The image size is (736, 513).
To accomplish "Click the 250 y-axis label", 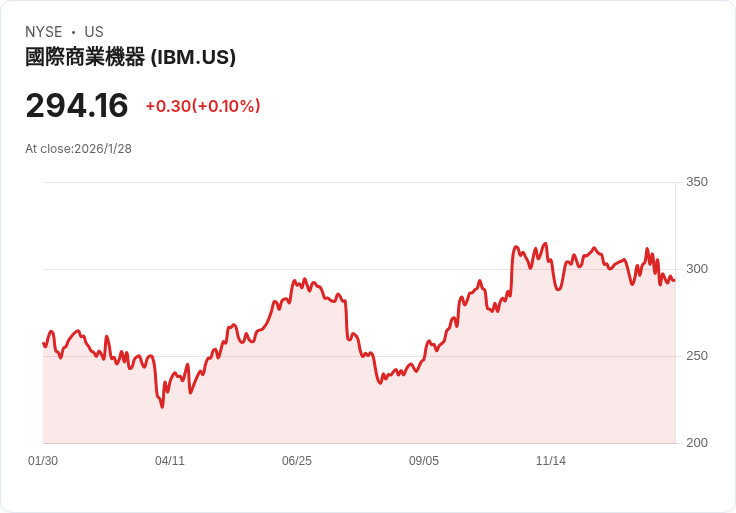I will 696,356.
